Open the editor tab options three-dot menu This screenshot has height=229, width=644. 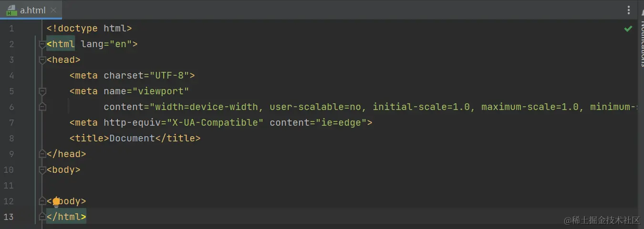[x=629, y=10]
